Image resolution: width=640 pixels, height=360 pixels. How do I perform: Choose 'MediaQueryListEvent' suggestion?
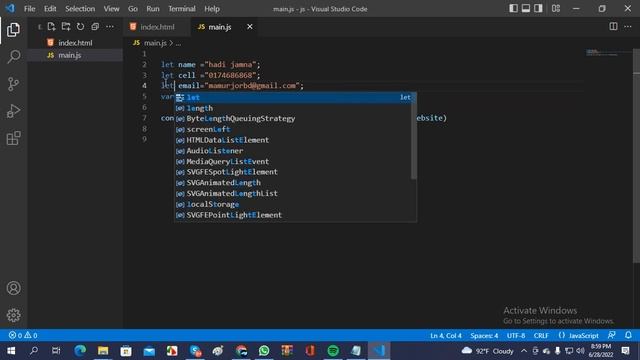tap(293, 161)
